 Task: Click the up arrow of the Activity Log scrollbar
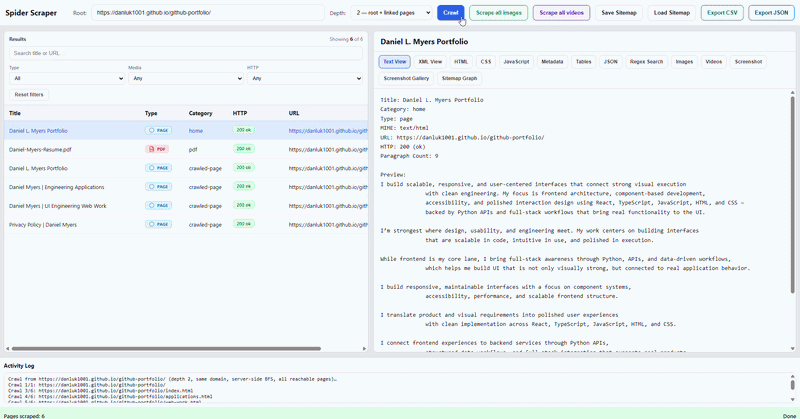point(792,377)
